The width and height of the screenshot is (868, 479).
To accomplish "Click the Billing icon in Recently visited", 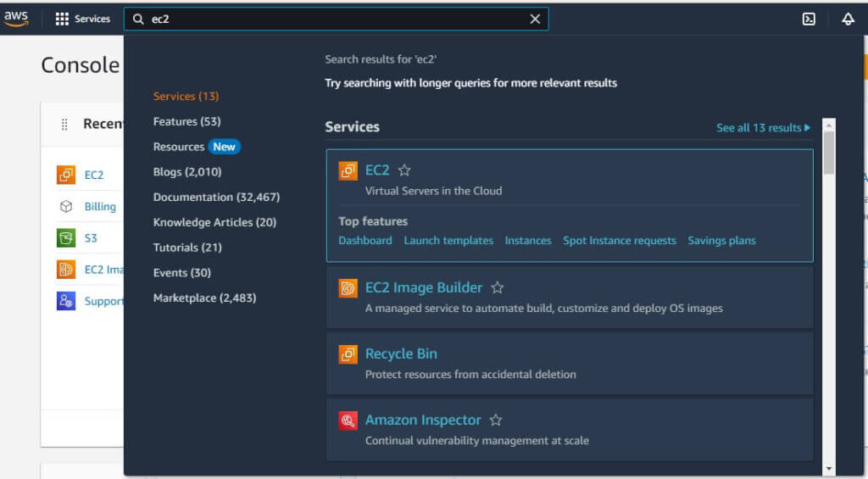I will (x=66, y=206).
